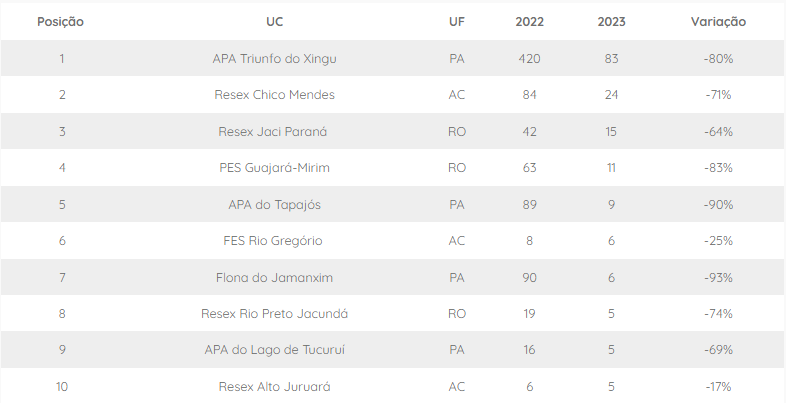Click APA do Lago de Tucuruí
This screenshot has height=403, width=786.
(x=275, y=350)
